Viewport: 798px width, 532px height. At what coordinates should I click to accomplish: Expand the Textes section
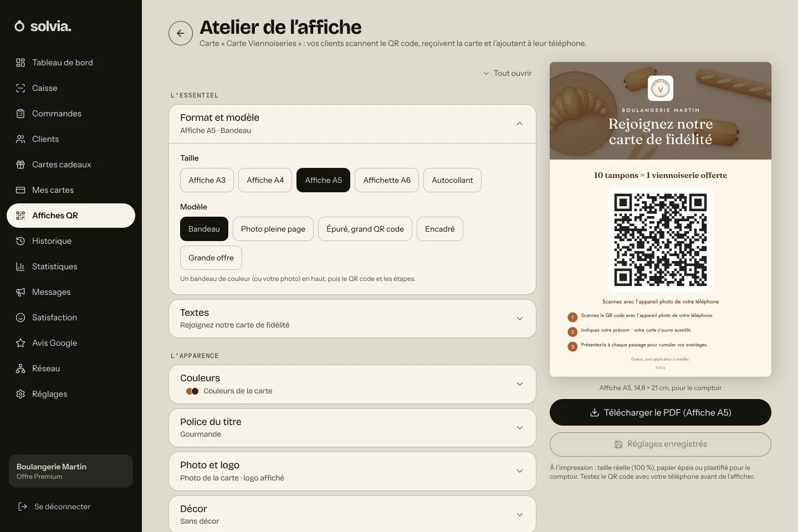click(352, 319)
